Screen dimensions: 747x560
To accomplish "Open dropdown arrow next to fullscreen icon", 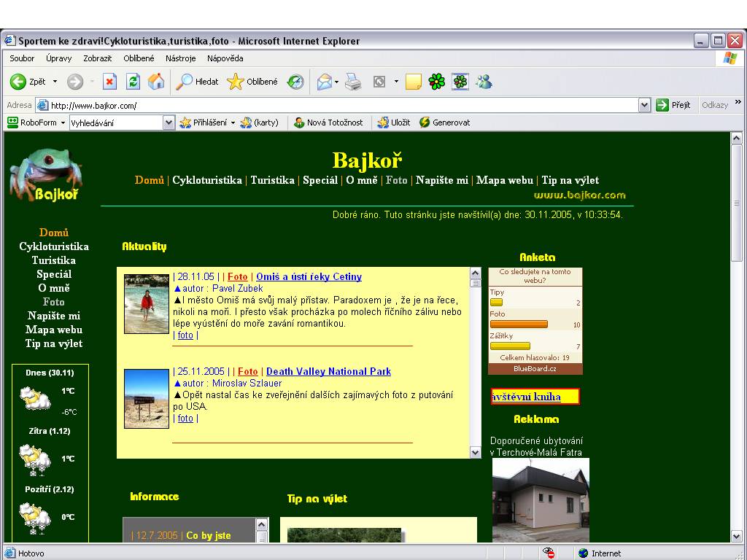I will [x=396, y=82].
